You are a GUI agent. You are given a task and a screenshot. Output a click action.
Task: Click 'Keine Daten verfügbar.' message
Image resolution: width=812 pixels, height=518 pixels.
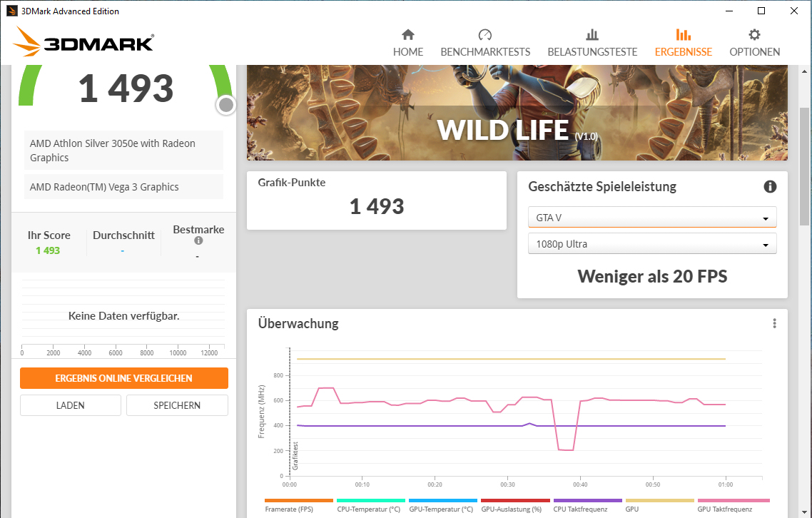123,316
